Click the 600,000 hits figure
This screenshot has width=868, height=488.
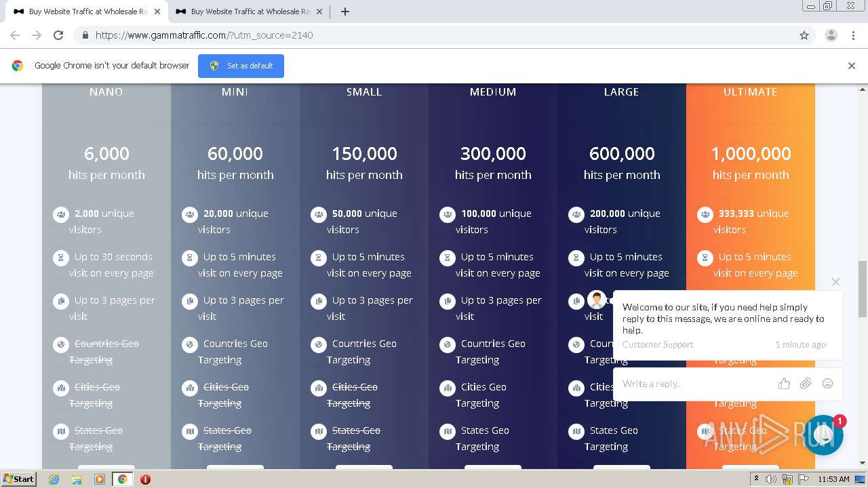click(x=622, y=154)
